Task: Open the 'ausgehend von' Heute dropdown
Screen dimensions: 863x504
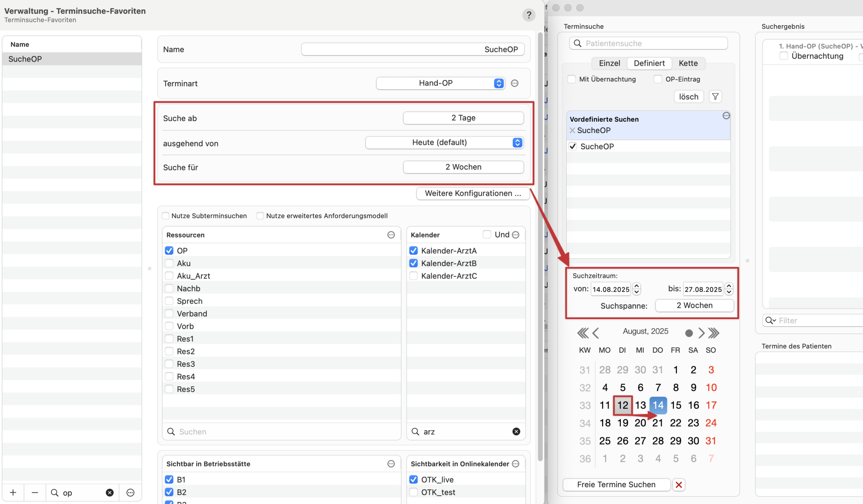Action: click(445, 143)
